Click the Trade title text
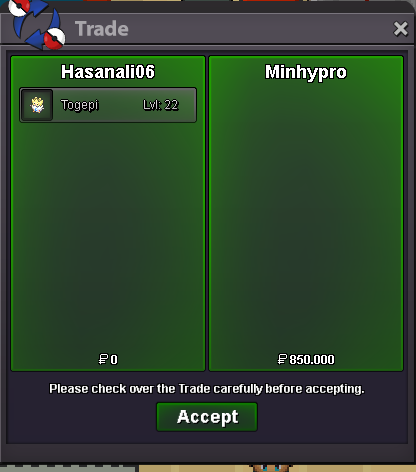This screenshot has width=416, height=472. click(x=102, y=29)
